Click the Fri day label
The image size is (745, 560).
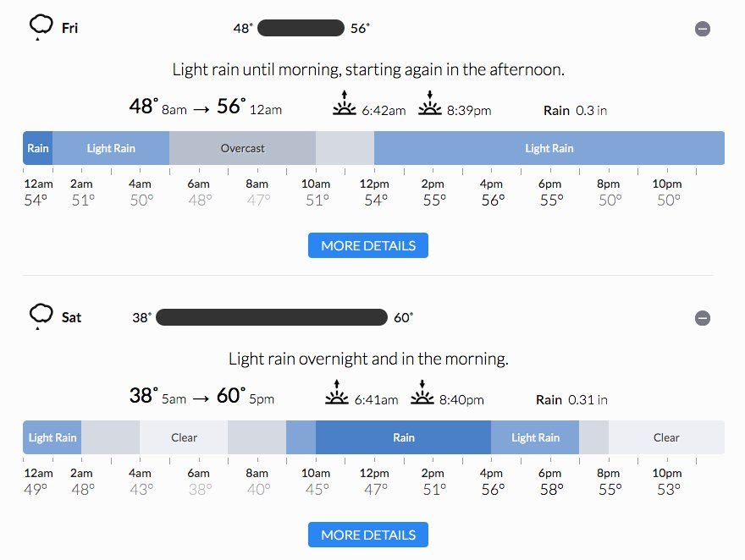pos(70,28)
